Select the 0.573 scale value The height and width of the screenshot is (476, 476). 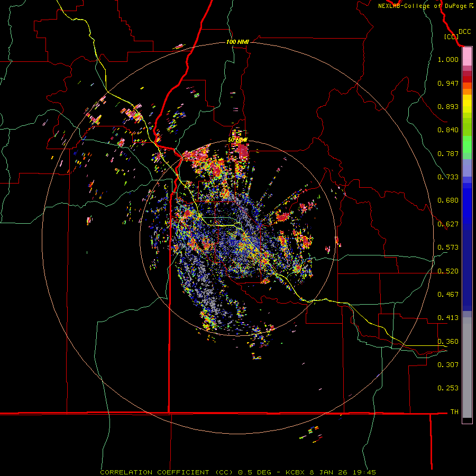click(448, 248)
